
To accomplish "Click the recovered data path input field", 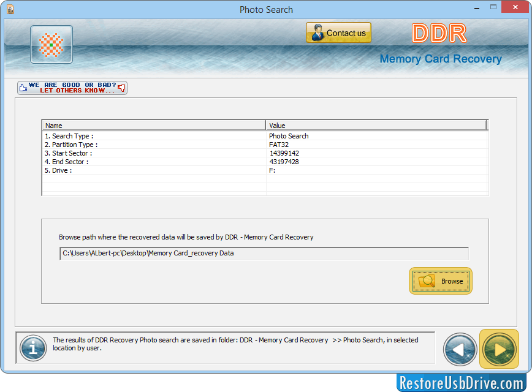I will (264, 254).
